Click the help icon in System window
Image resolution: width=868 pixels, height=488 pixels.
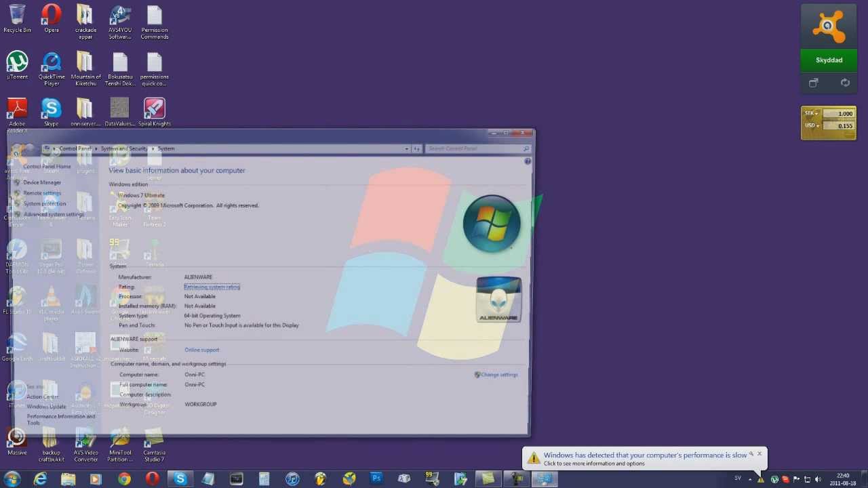click(528, 161)
